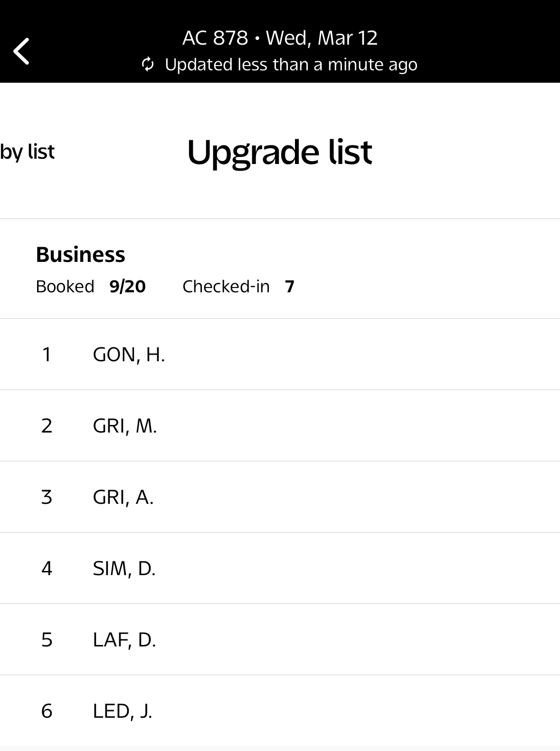Tap position number 4 in list
The image size is (560, 751).
tap(47, 568)
